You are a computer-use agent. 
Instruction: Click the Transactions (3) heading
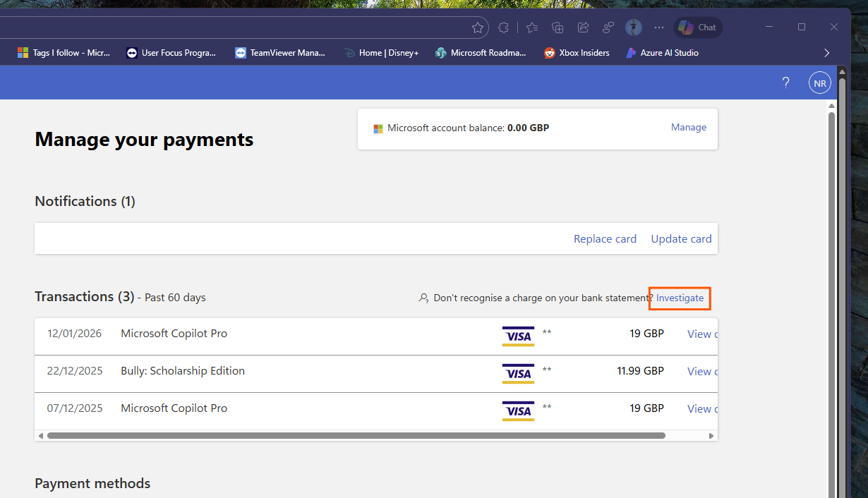pos(84,296)
